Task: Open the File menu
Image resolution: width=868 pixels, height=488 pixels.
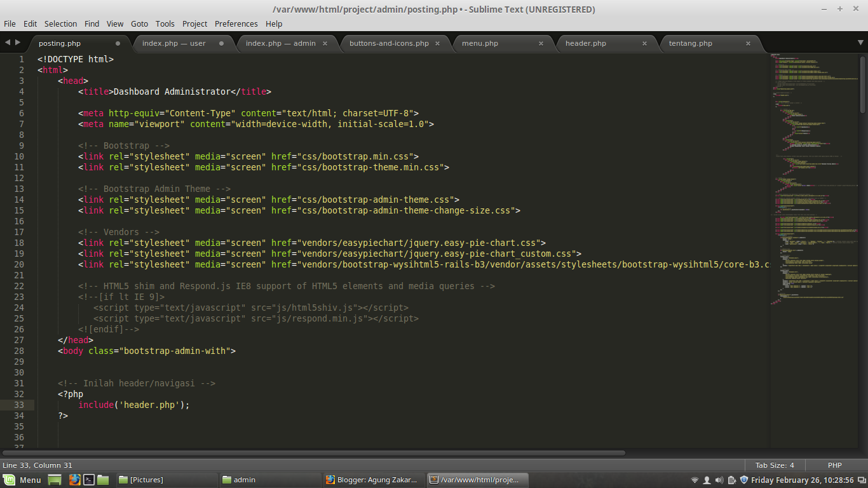Action: [10, 24]
